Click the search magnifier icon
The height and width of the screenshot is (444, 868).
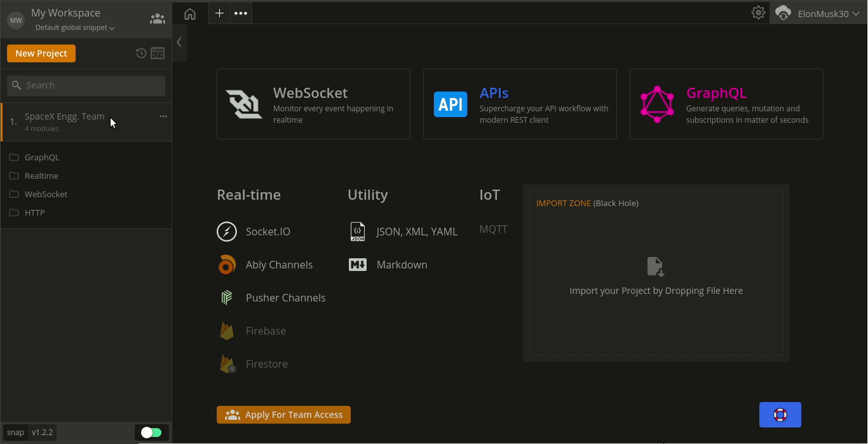point(17,85)
